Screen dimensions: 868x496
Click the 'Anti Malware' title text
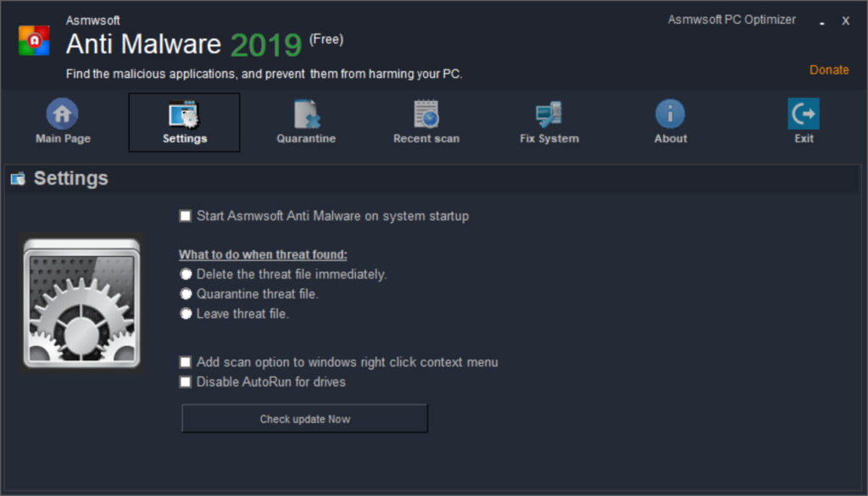143,44
